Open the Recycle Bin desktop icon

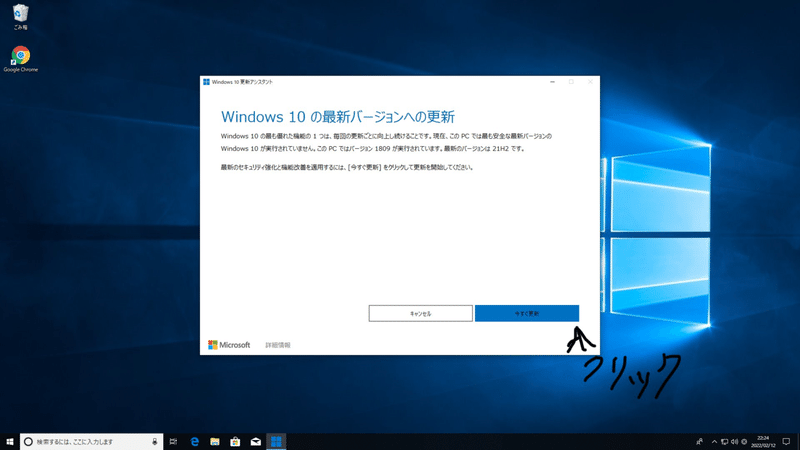click(20, 16)
